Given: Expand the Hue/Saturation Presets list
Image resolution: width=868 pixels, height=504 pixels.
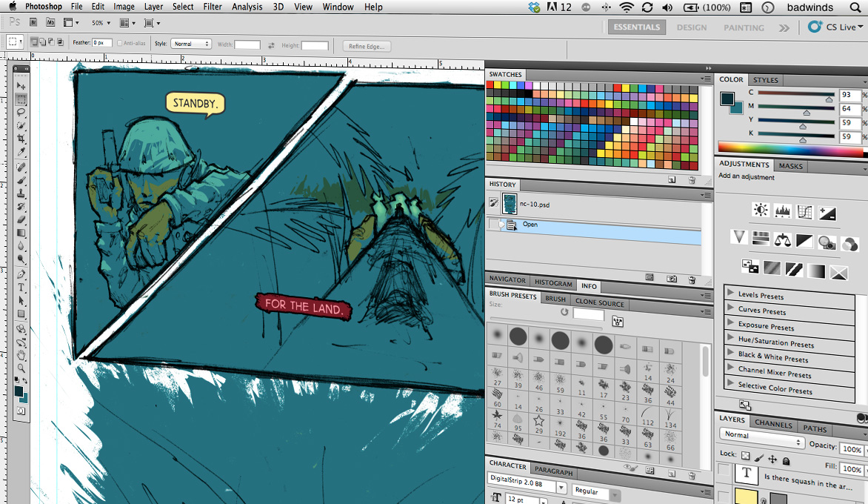Looking at the screenshot, I should point(731,336).
